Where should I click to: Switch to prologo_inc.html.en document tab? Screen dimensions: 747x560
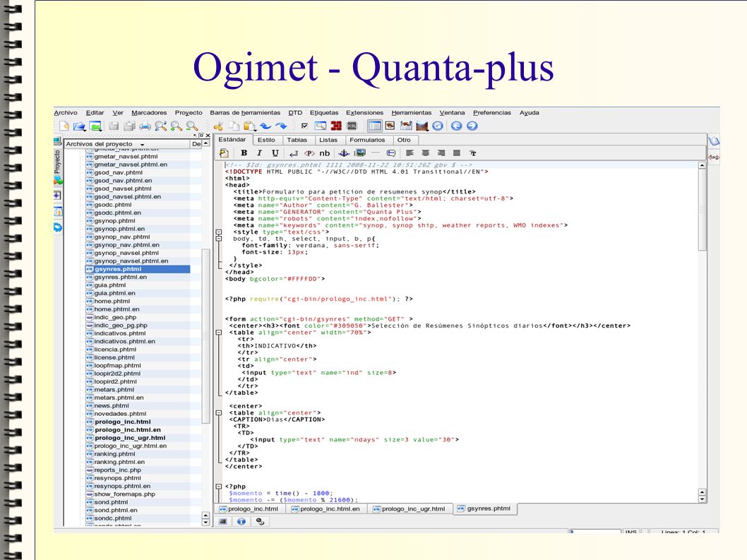[326, 509]
